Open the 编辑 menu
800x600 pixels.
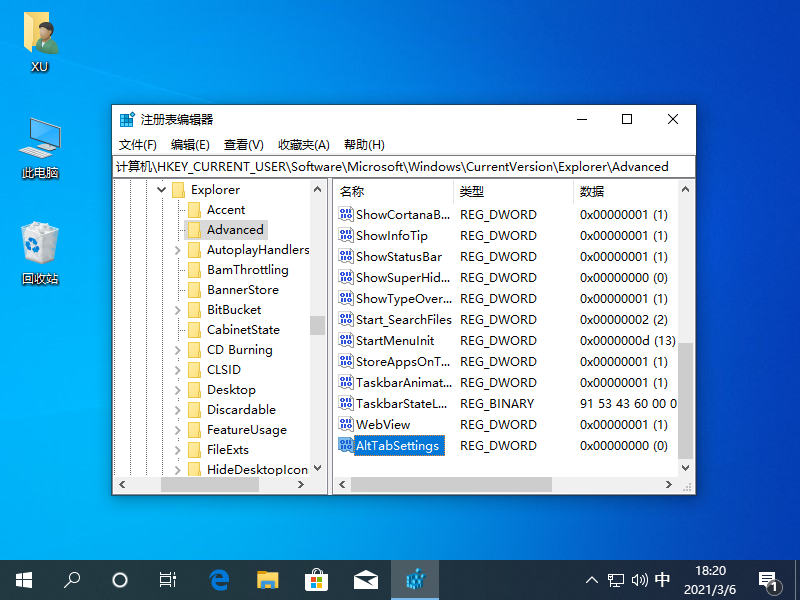190,144
